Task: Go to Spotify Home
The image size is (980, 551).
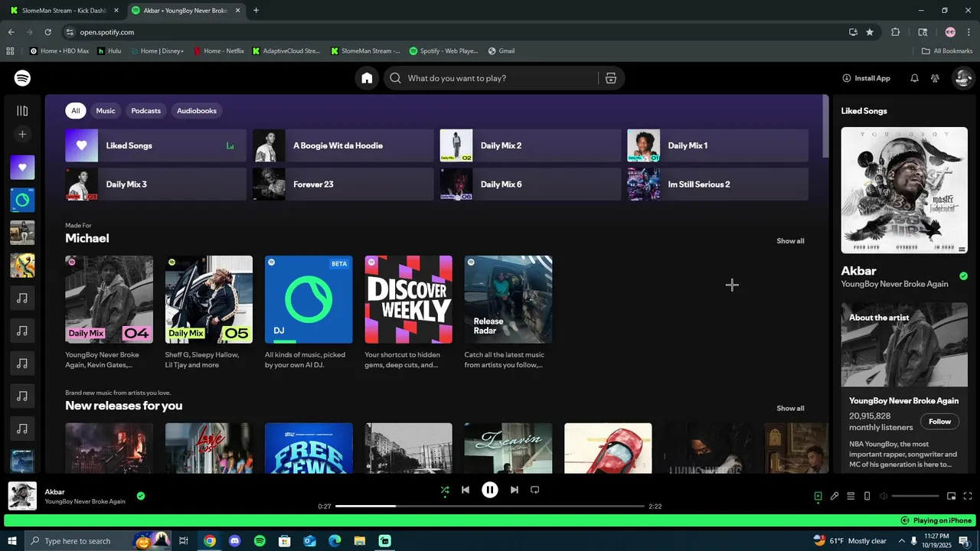Action: pos(367,78)
